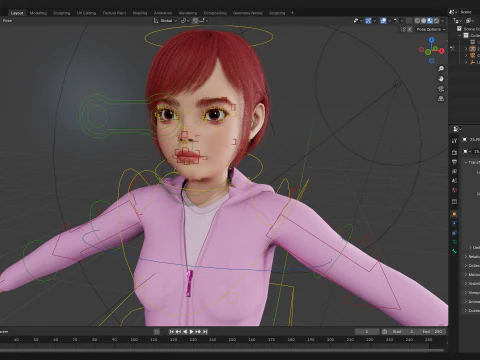Open the Output properties tab

(x=454, y=162)
